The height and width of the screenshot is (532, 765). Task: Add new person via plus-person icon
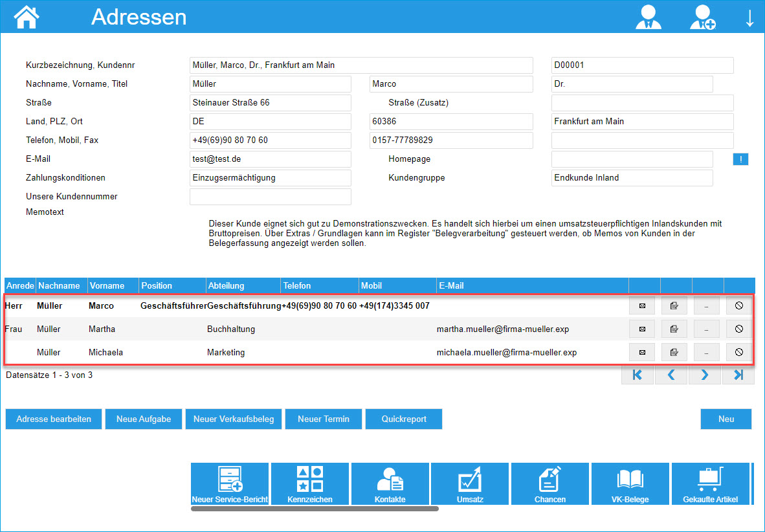pos(703,17)
